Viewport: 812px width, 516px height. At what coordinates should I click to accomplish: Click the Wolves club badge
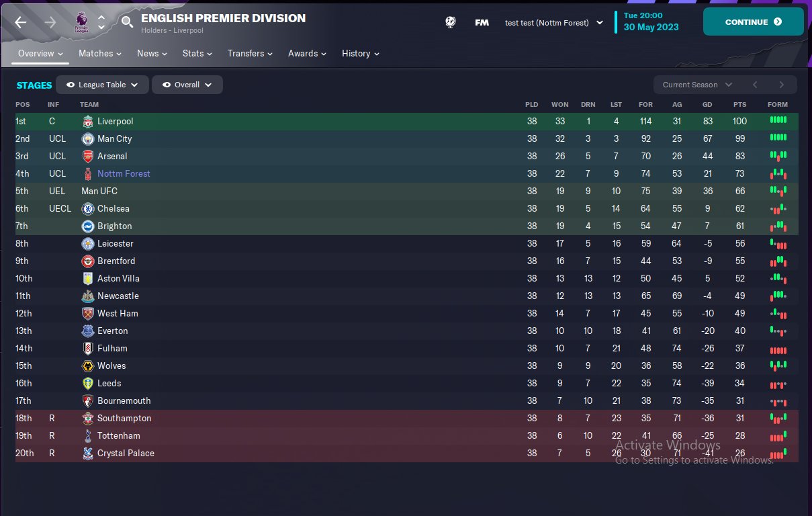coord(88,366)
